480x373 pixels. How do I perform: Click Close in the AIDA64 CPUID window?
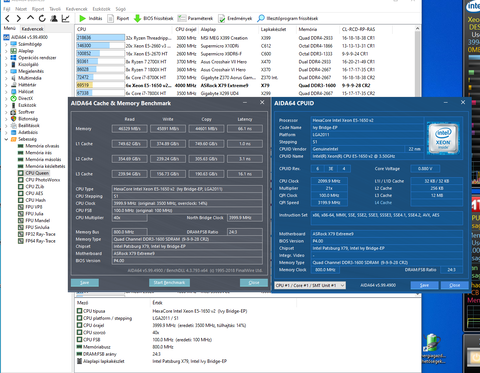455,285
